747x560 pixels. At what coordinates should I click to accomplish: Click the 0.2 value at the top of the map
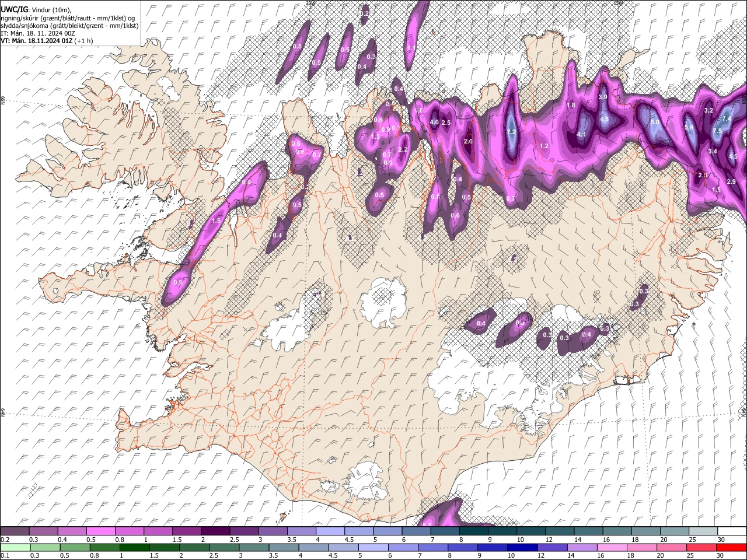365,13
